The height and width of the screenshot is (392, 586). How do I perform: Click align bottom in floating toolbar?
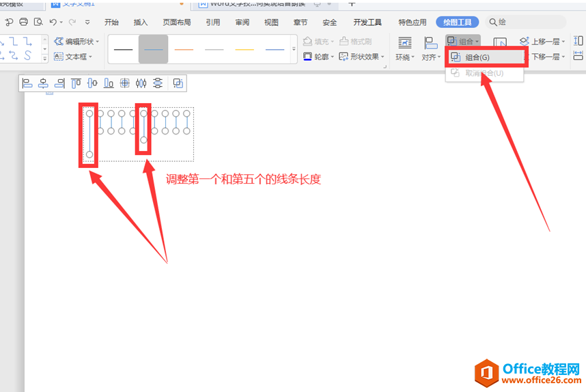(x=109, y=83)
